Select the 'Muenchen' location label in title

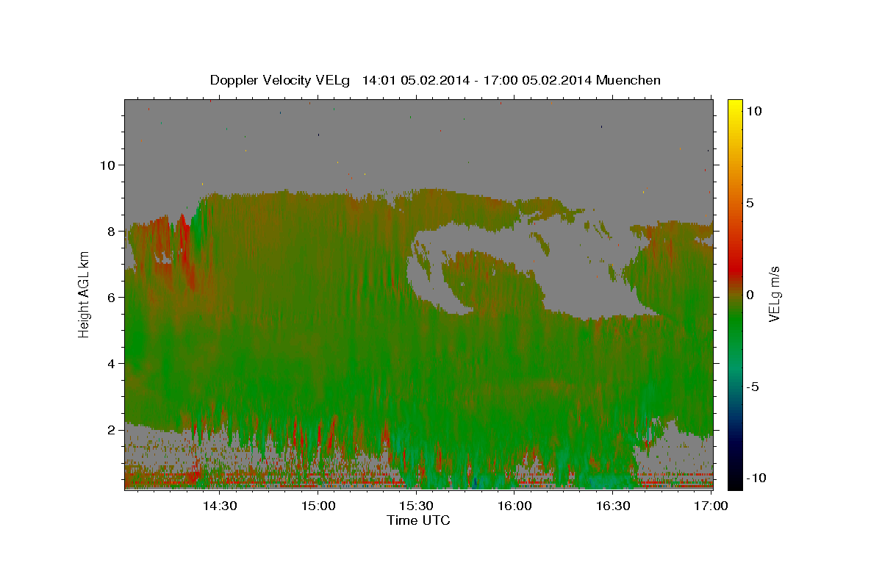(x=628, y=80)
